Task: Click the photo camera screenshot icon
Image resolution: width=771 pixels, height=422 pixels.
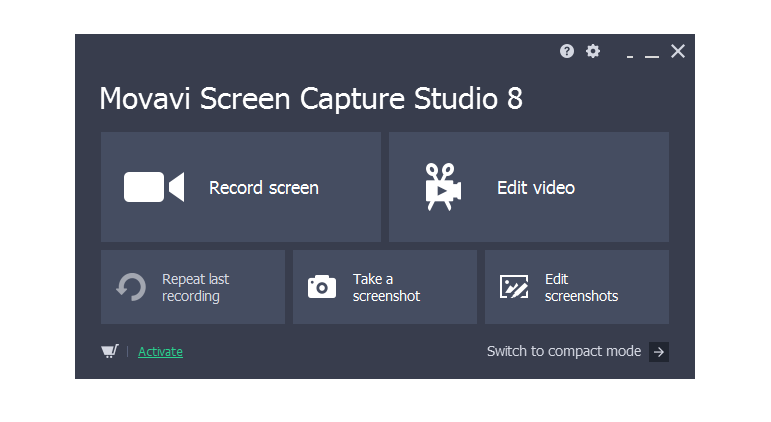Action: click(322, 287)
